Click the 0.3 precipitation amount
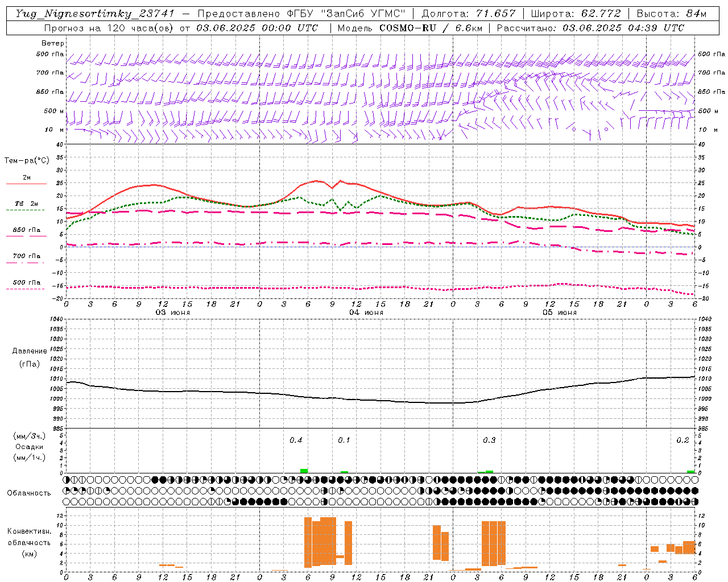The height and width of the screenshot is (582, 728). (x=489, y=440)
